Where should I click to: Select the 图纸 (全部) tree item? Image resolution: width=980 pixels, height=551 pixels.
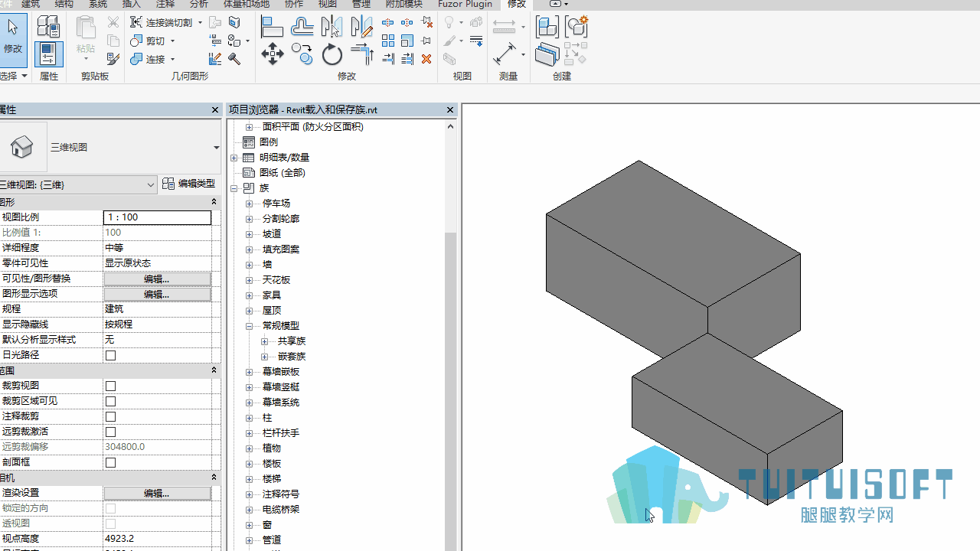(x=283, y=173)
